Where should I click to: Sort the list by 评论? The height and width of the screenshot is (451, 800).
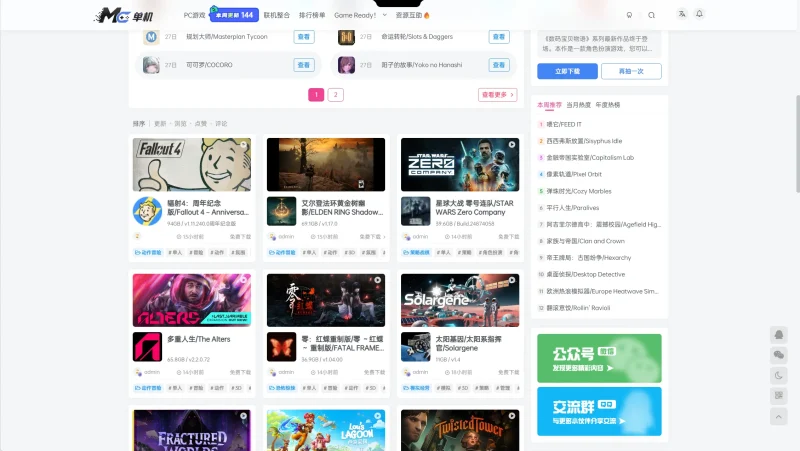221,123
